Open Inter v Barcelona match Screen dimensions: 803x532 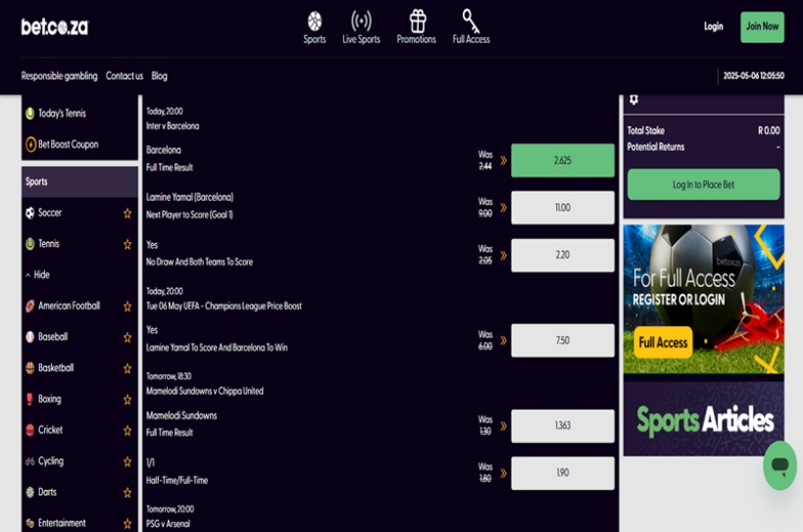pyautogui.click(x=173, y=125)
